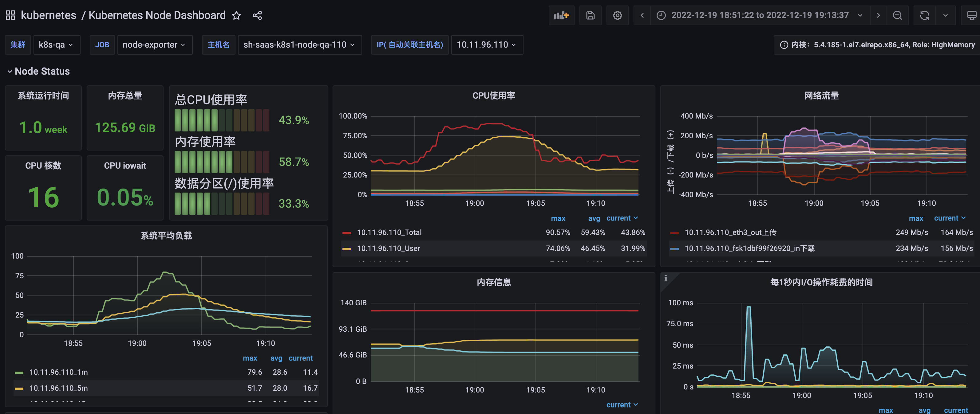Toggle 10.11.96.110_1m load series
The image size is (980, 414).
tap(59, 372)
